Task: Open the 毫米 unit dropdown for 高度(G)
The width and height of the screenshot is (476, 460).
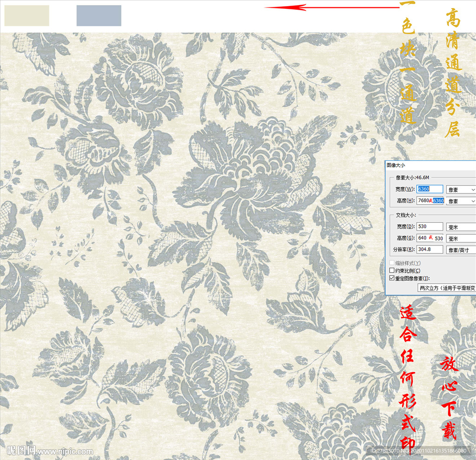Action: point(461,239)
